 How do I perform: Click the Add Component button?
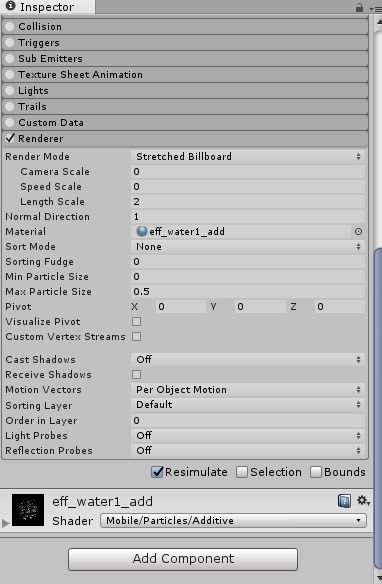click(x=183, y=559)
